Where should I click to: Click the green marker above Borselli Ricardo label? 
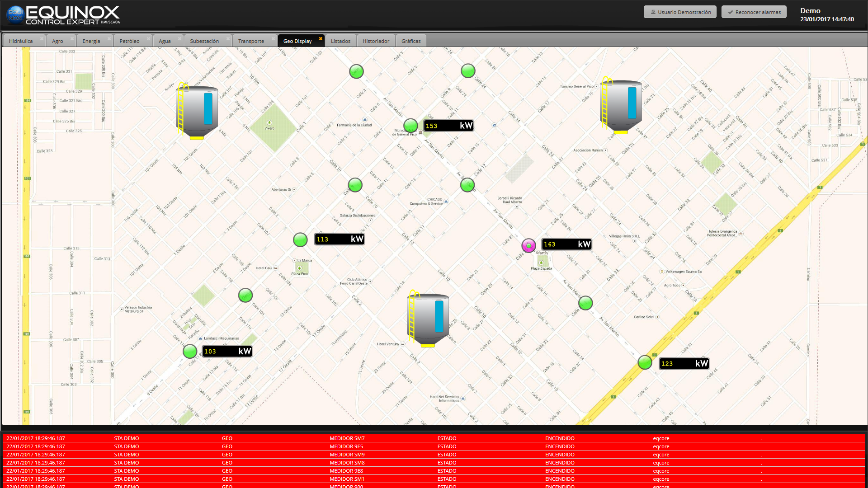(467, 185)
